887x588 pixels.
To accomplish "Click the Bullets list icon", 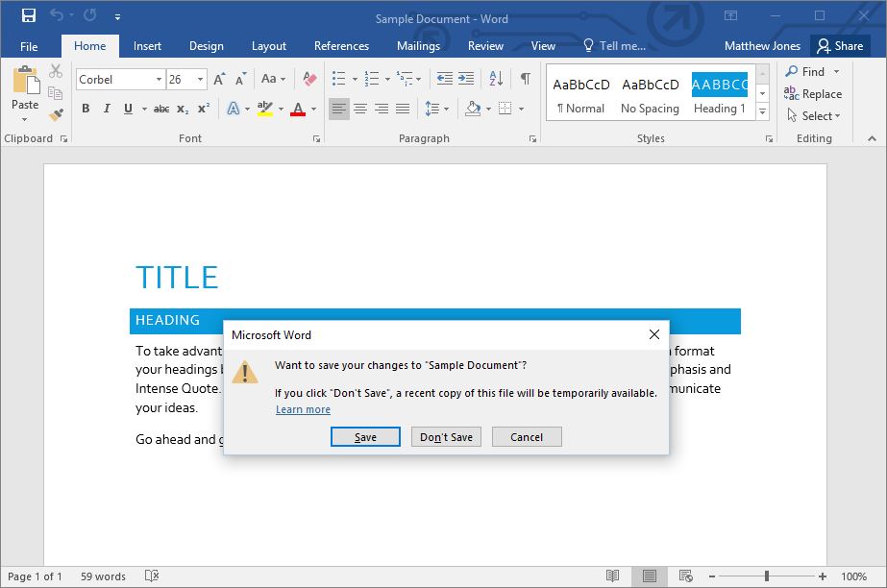I will click(x=338, y=79).
